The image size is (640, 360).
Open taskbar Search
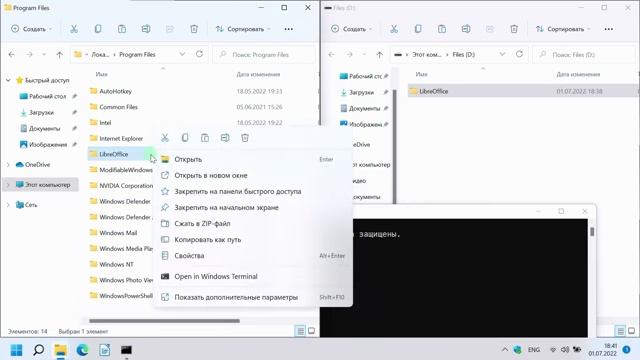pos(38,350)
